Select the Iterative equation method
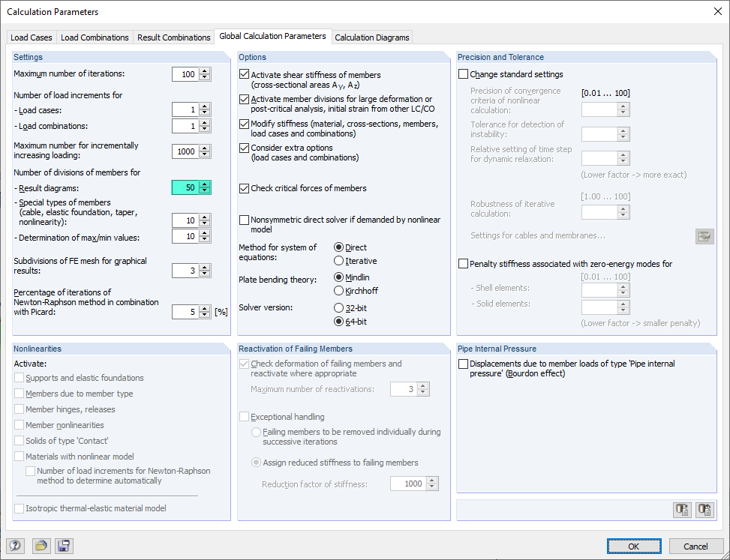Screen dimensions: 730x560 (338, 261)
